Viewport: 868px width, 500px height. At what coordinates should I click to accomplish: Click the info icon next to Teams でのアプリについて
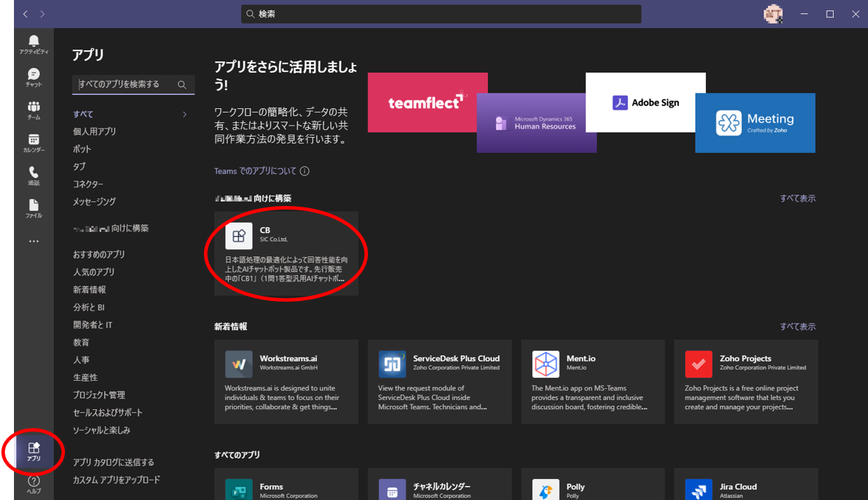coord(304,171)
